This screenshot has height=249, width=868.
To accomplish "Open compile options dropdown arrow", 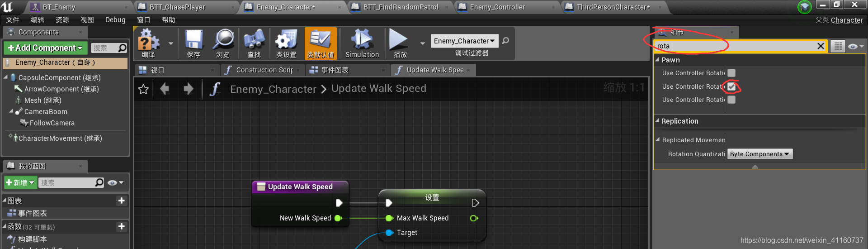I will (x=171, y=43).
